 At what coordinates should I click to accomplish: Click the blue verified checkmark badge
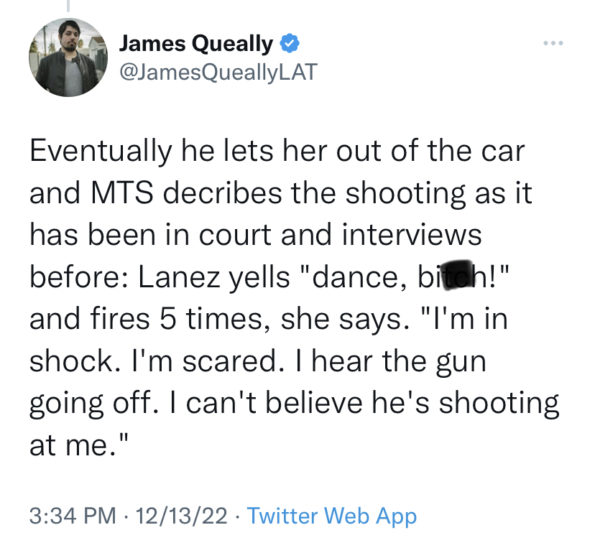pyautogui.click(x=290, y=43)
